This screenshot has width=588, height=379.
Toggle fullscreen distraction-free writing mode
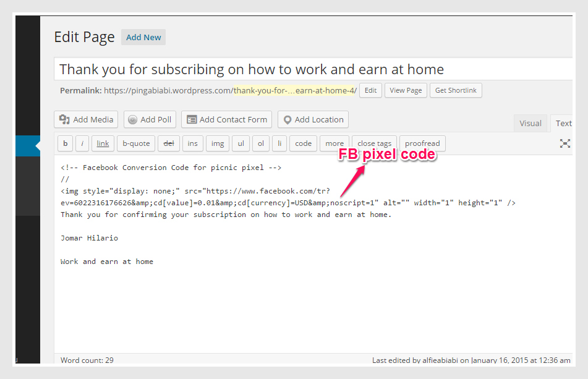[x=565, y=143]
